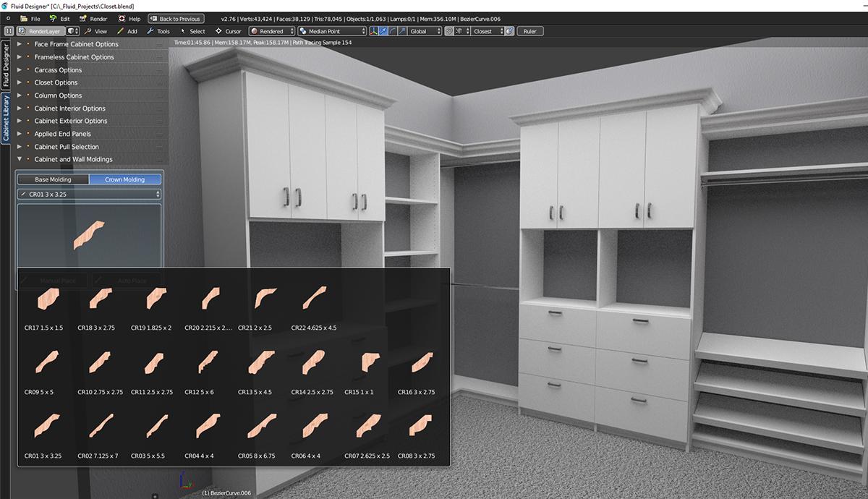
Task: Expand Cabinet Interior Options panel
Action: [x=90, y=108]
